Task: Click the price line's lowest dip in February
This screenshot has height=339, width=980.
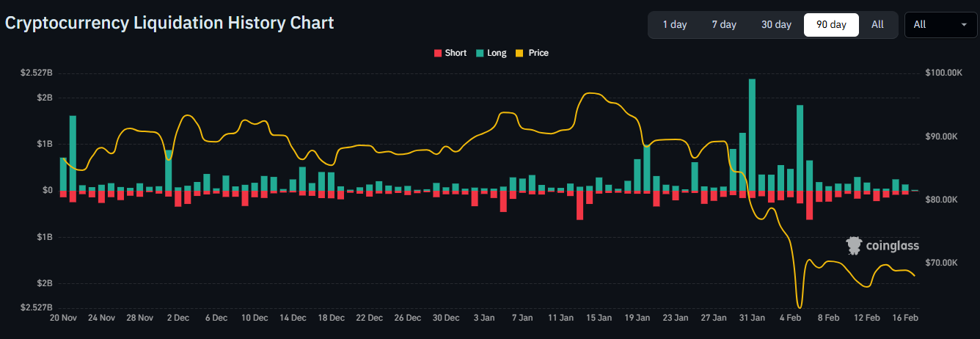Action: pos(799,307)
